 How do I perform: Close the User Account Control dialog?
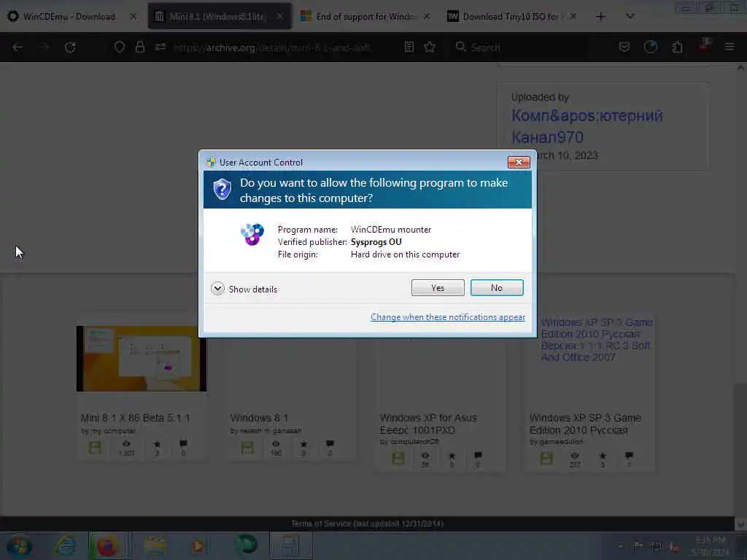click(x=519, y=163)
